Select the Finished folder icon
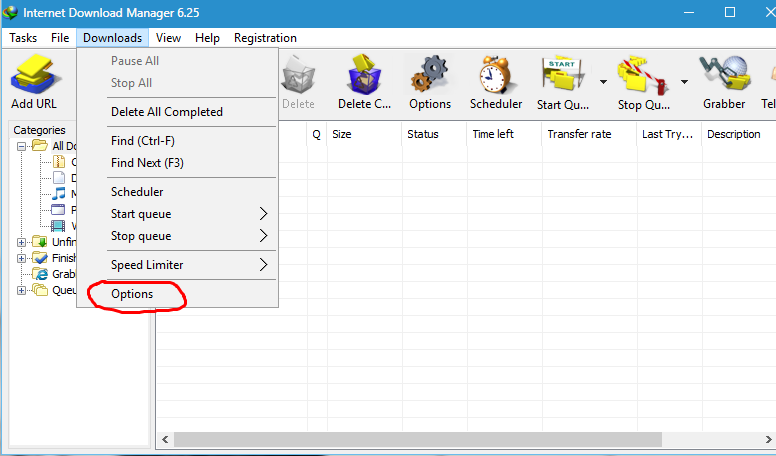The width and height of the screenshot is (776, 456). point(40,257)
